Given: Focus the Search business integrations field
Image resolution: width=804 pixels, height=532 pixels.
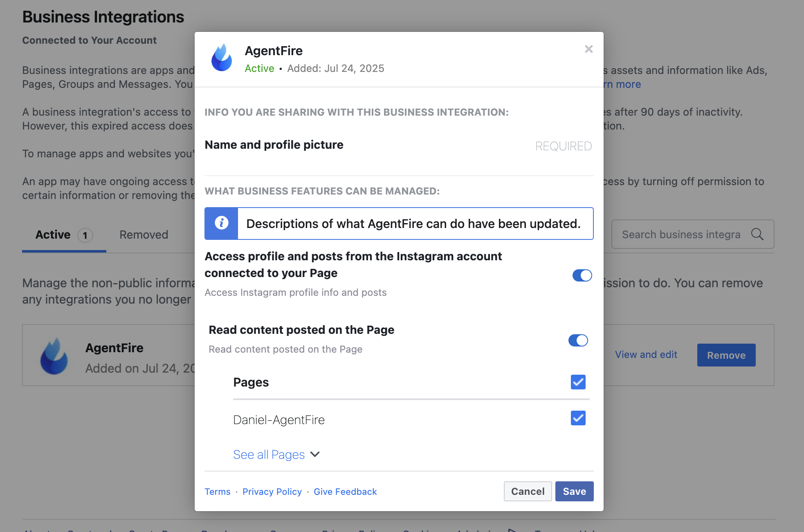Looking at the screenshot, I should click(x=693, y=234).
